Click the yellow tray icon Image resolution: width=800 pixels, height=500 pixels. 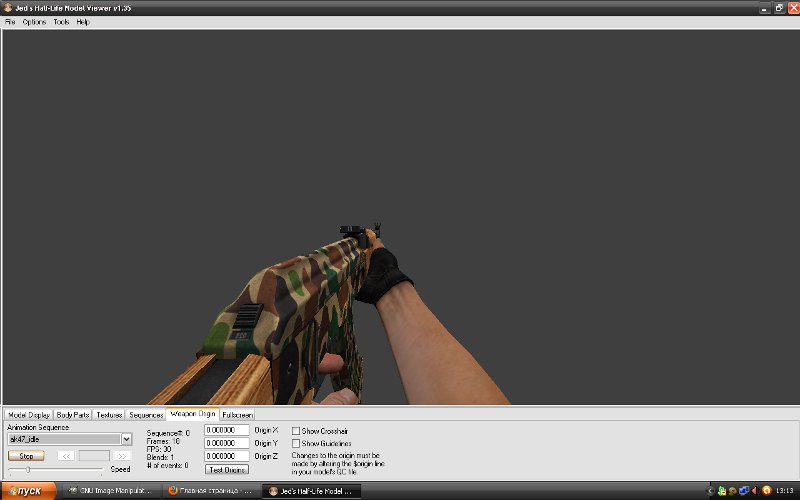click(733, 491)
